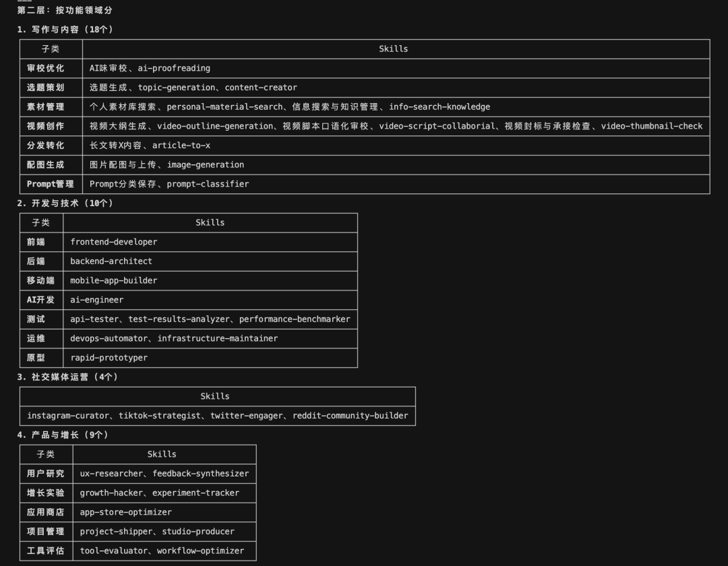The image size is (728, 566).
Task: Select the article-to-x skills cell
Action: tap(150, 146)
